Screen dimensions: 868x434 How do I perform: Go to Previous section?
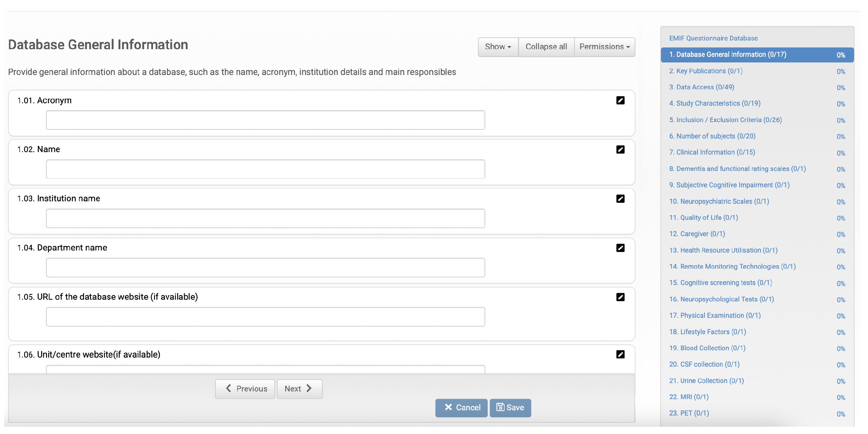(x=245, y=389)
